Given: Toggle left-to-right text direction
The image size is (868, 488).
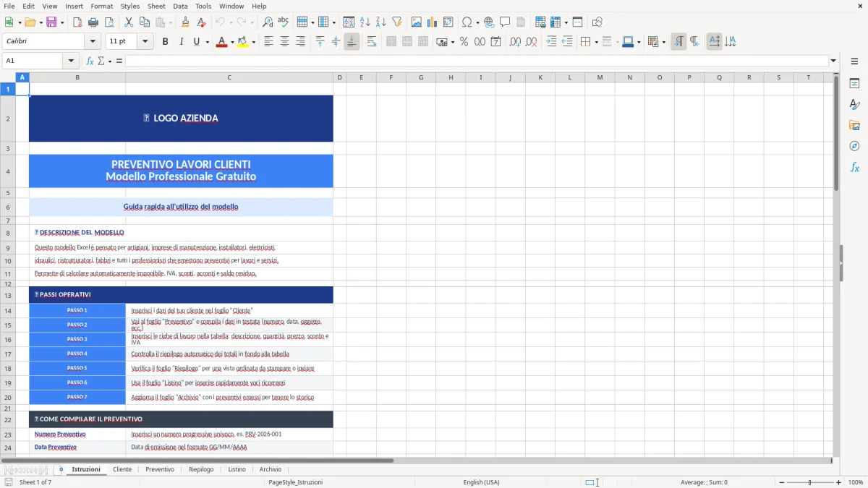Looking at the screenshot, I should pos(678,42).
